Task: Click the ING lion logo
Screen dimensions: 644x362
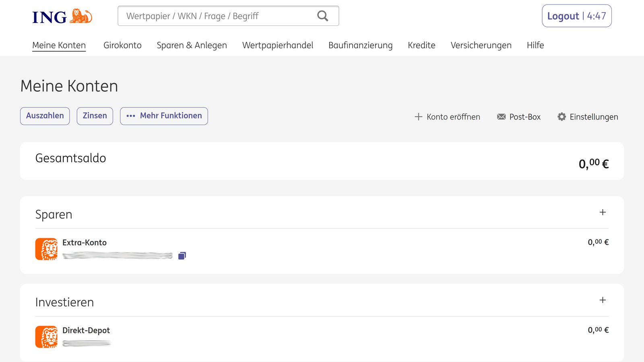Action: 78,15
